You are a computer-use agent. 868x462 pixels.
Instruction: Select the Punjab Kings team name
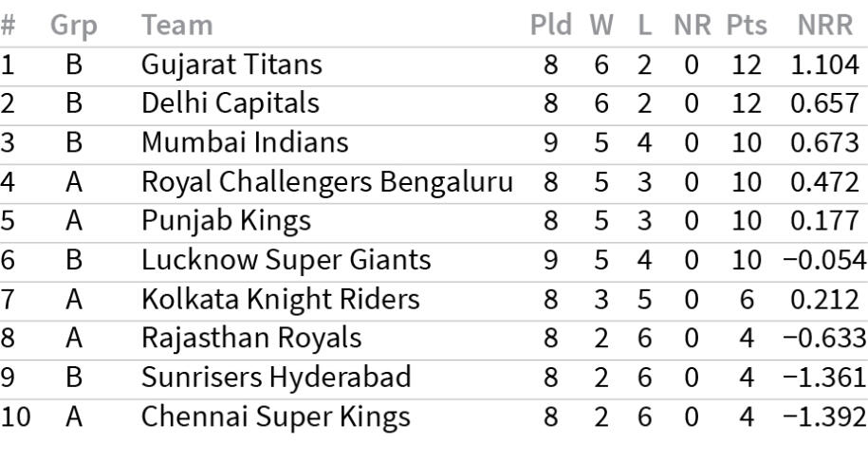click(226, 222)
